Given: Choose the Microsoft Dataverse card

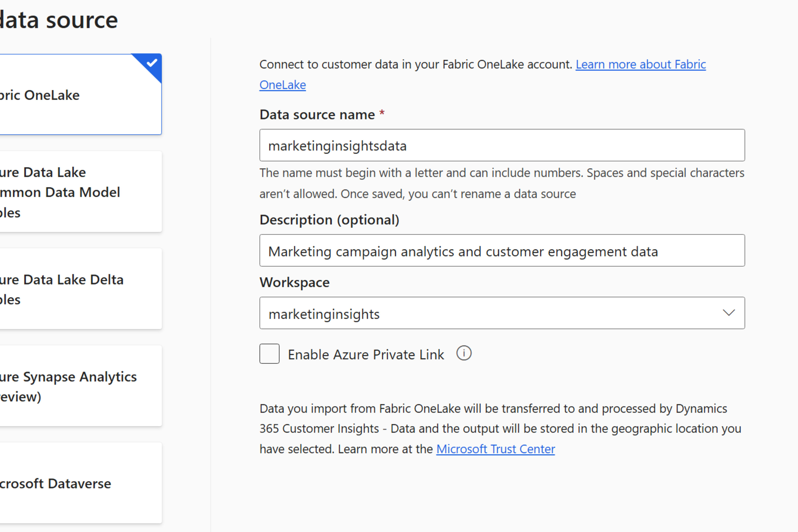Looking at the screenshot, I should [x=80, y=483].
